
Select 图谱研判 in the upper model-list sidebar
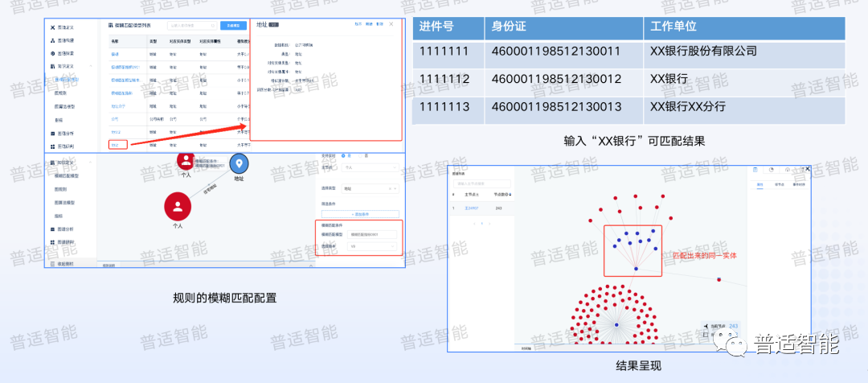click(x=67, y=146)
